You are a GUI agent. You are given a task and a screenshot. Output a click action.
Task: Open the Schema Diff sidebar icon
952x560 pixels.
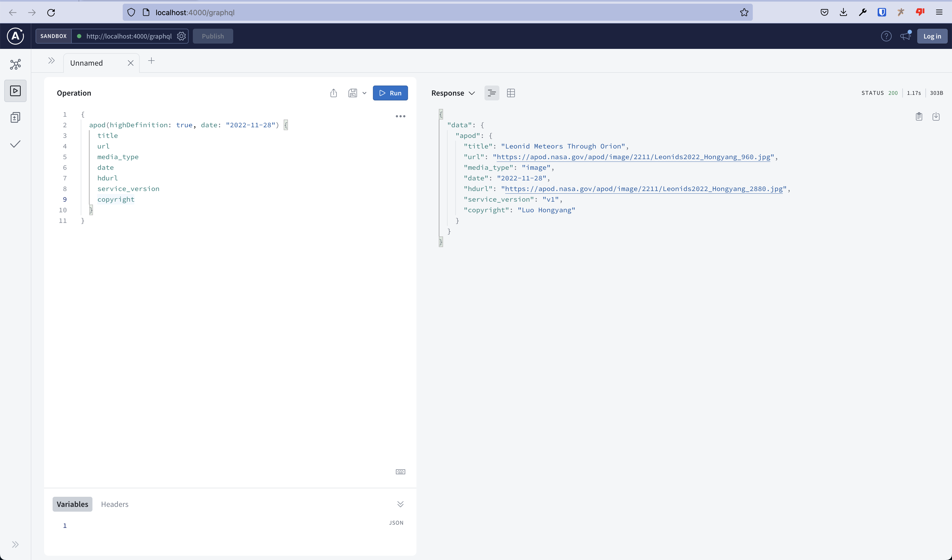pos(15,117)
